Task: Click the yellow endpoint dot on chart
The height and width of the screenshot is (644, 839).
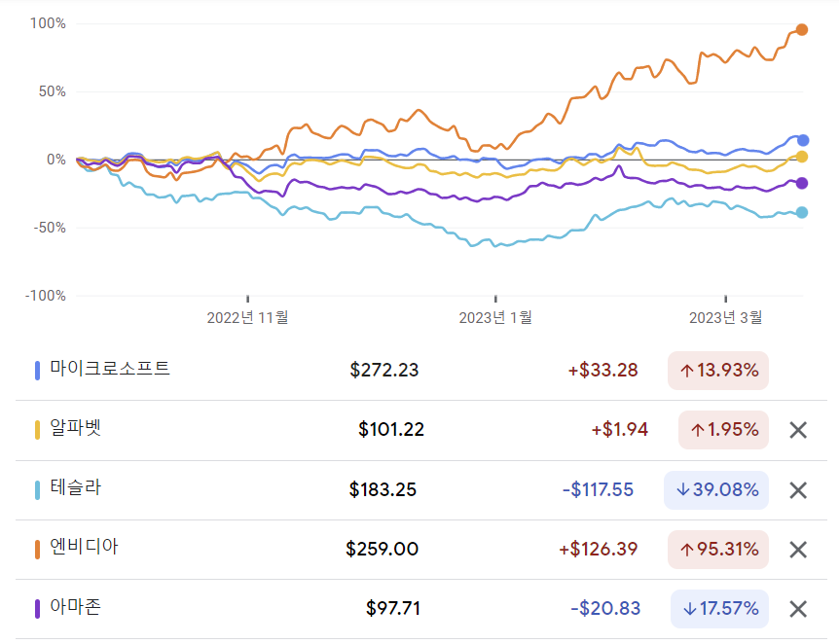Action: coord(802,157)
